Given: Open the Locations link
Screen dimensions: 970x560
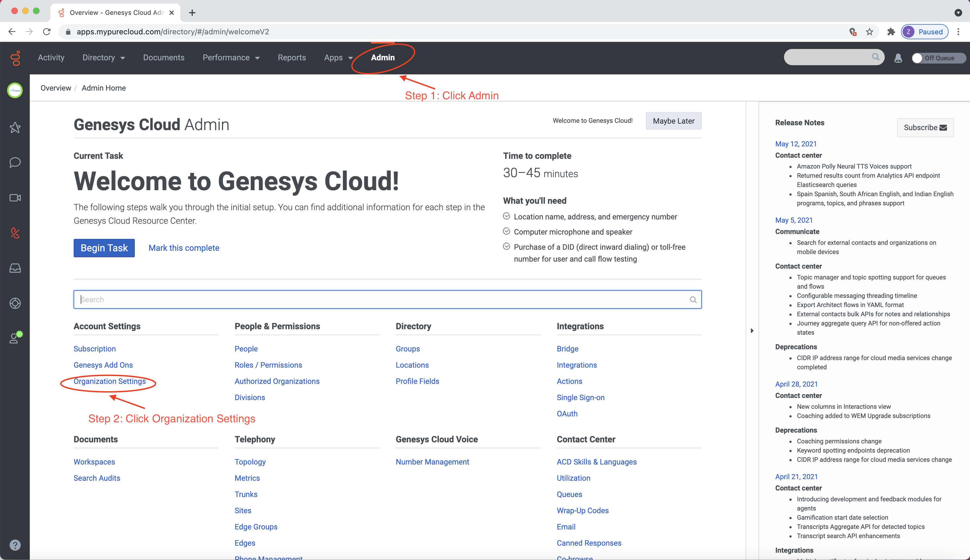Looking at the screenshot, I should tap(412, 365).
